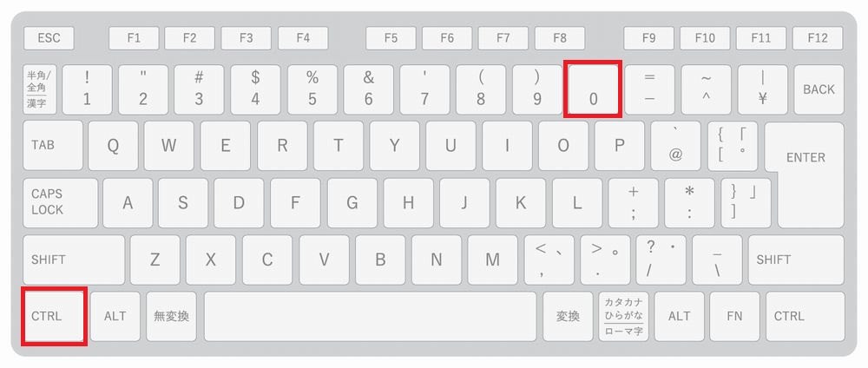This screenshot has height=368, width=868.
Task: Click the F12 function key
Action: 818,38
